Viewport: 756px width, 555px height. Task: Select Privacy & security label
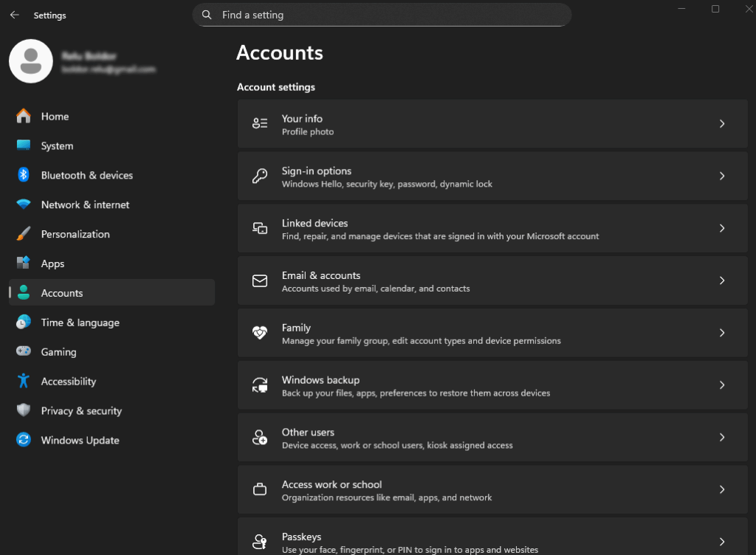(81, 411)
